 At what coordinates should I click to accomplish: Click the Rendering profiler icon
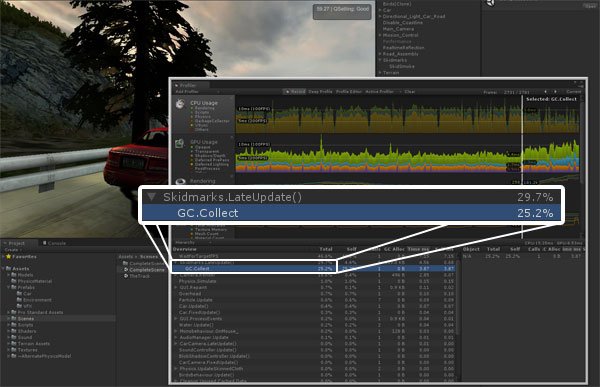click(x=180, y=181)
